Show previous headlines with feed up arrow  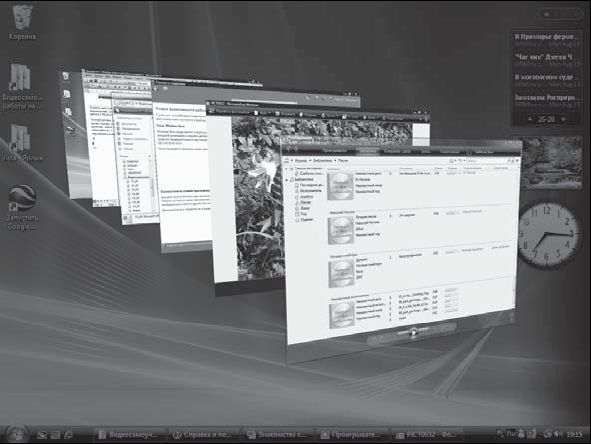pos(530,119)
